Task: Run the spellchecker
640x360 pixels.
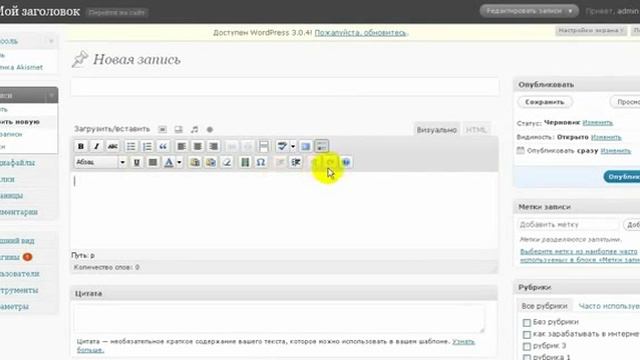Action: coord(282,146)
